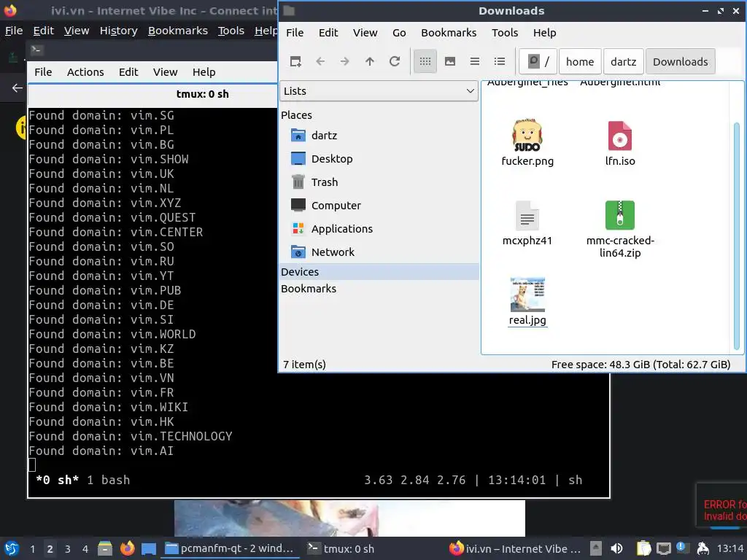Open Computer in the Places sidebar
This screenshot has width=747, height=560.
tap(336, 205)
